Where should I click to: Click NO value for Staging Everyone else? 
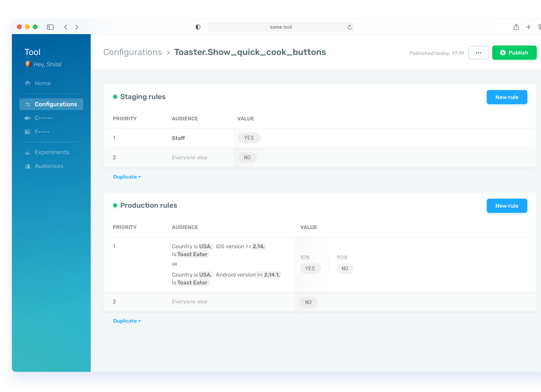tap(247, 157)
